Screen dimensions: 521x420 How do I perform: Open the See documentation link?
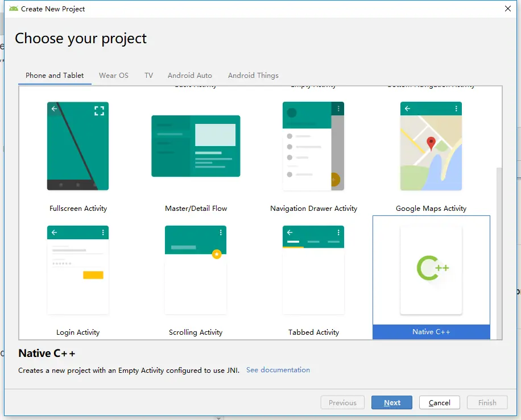tap(278, 370)
